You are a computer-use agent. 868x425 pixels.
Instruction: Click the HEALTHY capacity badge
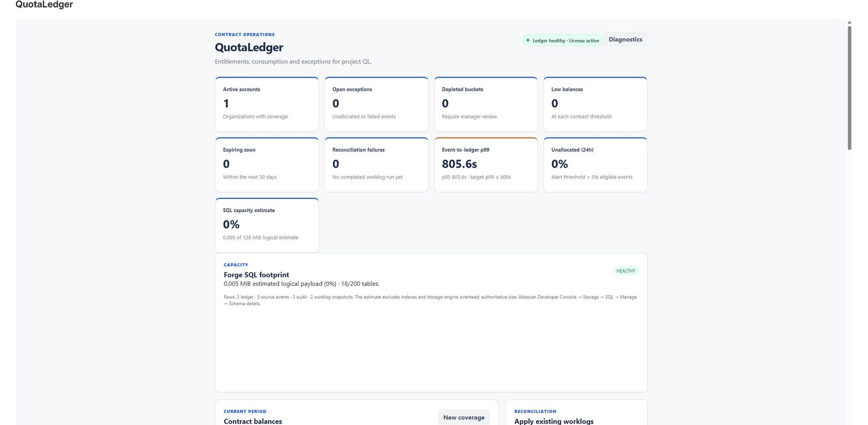pos(626,271)
